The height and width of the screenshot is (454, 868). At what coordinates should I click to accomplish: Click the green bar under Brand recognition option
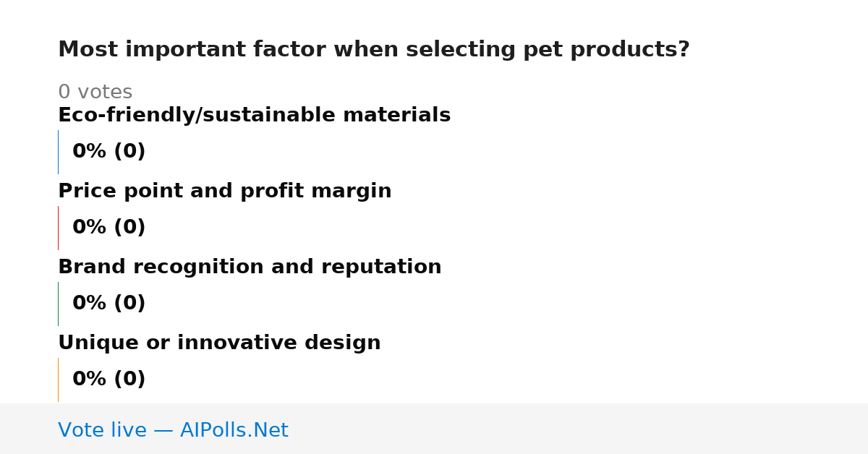[58, 304]
